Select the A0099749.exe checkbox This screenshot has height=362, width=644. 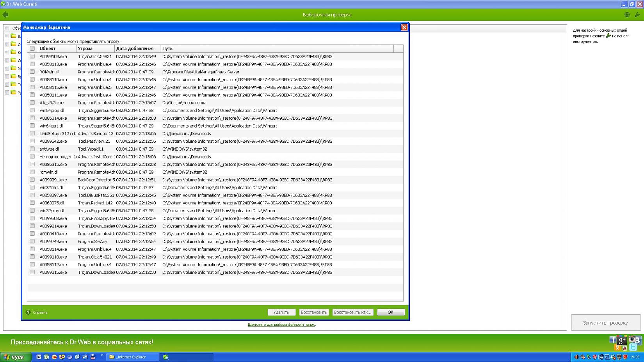(x=32, y=241)
